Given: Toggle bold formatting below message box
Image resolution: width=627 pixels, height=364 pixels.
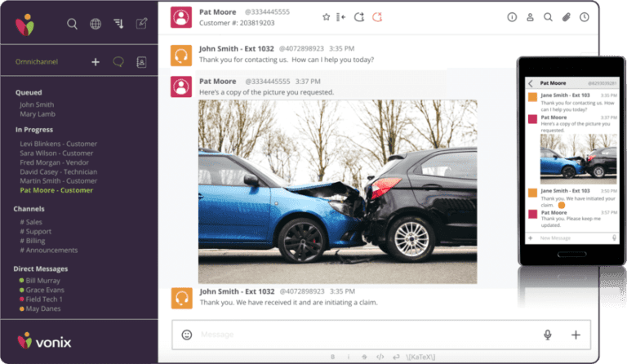Looking at the screenshot, I should point(333,357).
